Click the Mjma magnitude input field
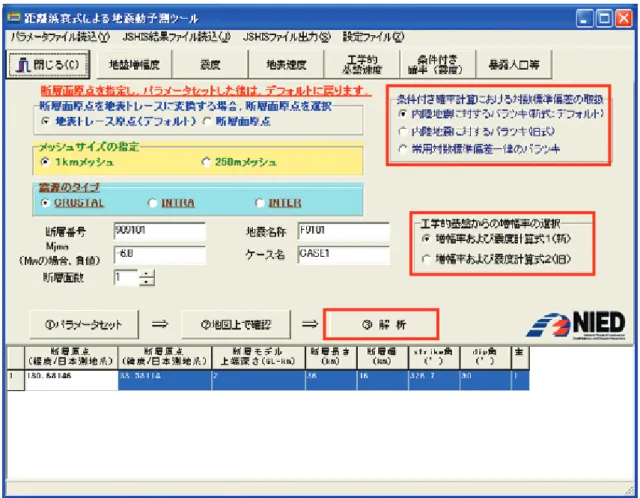The image size is (640, 498). [x=160, y=255]
